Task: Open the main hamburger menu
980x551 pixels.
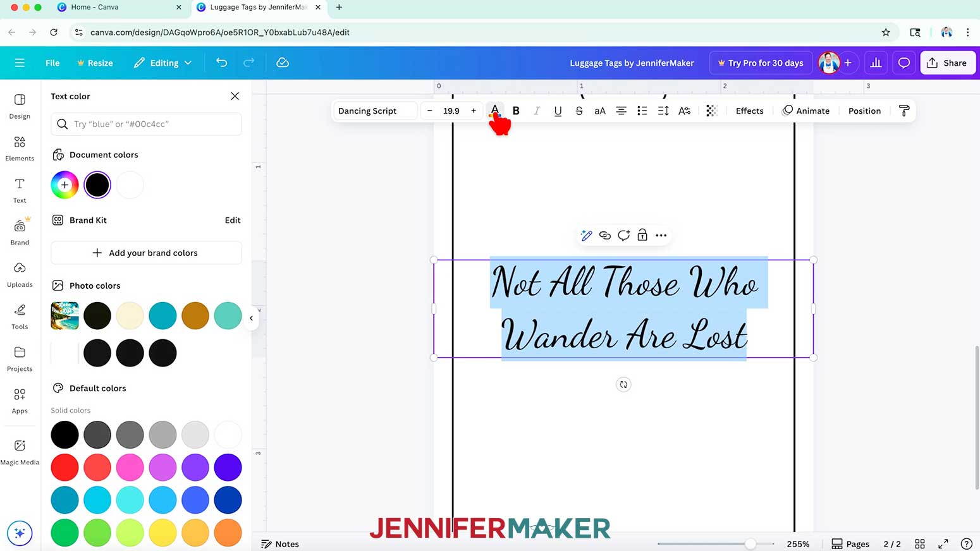Action: pyautogui.click(x=20, y=63)
